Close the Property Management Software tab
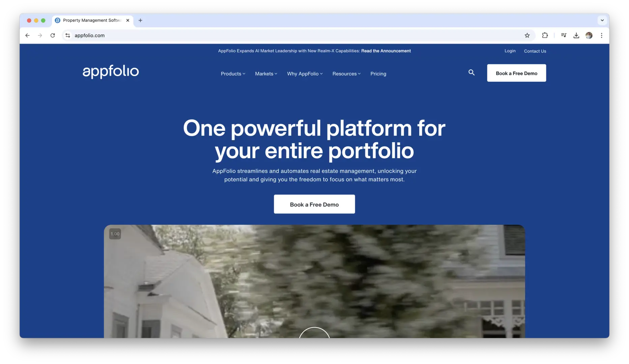The width and height of the screenshot is (629, 364). pos(128,20)
